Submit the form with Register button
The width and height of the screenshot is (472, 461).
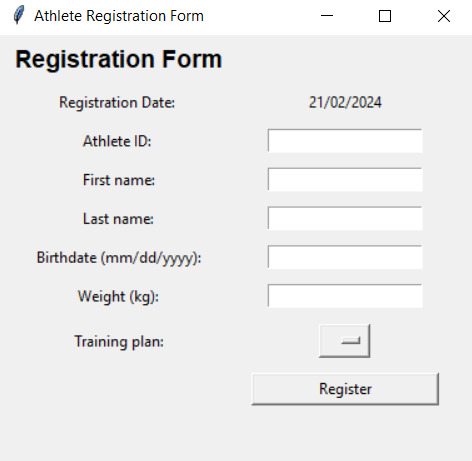point(345,389)
